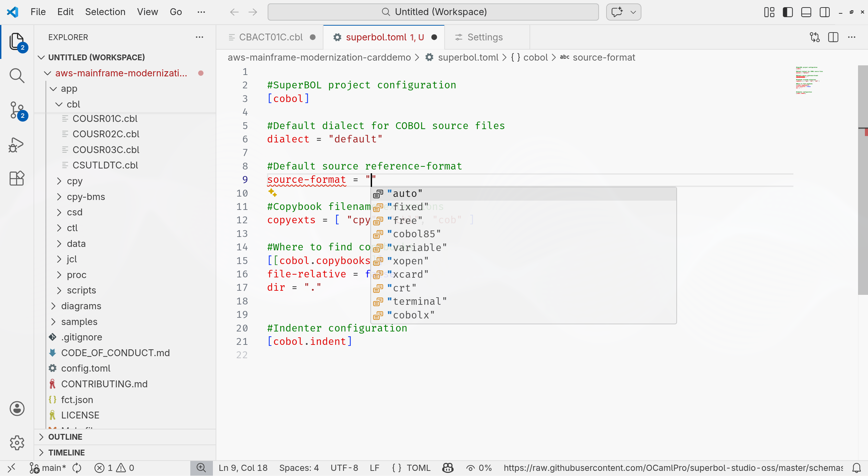868x476 pixels.
Task: Open Copilot chat dropdown arrow
Action: click(x=633, y=12)
